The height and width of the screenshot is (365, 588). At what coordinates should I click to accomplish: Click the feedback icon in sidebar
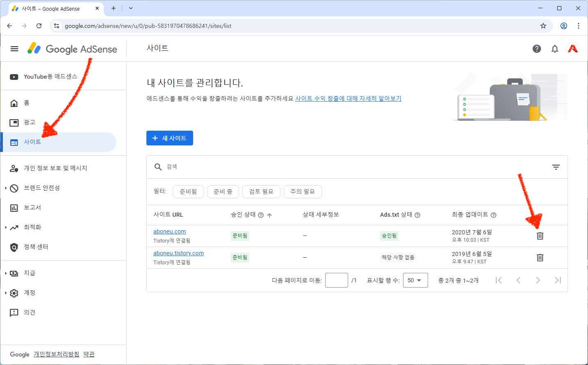[x=14, y=313]
